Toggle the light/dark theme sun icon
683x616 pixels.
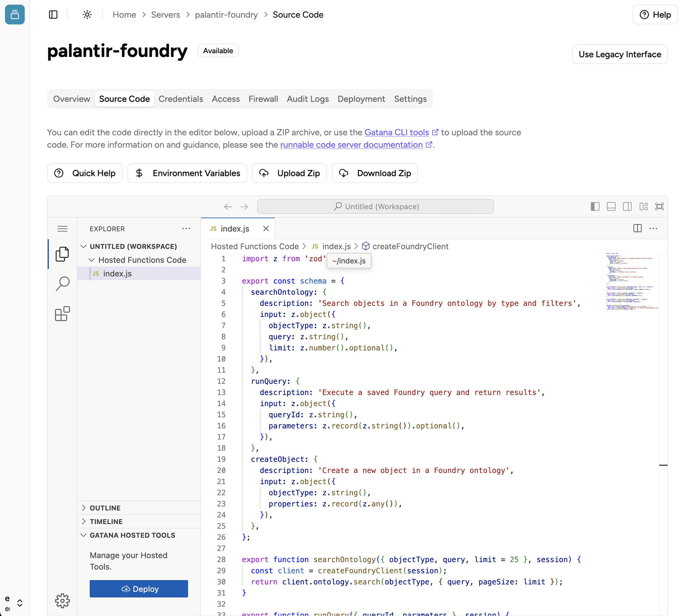[x=87, y=15]
